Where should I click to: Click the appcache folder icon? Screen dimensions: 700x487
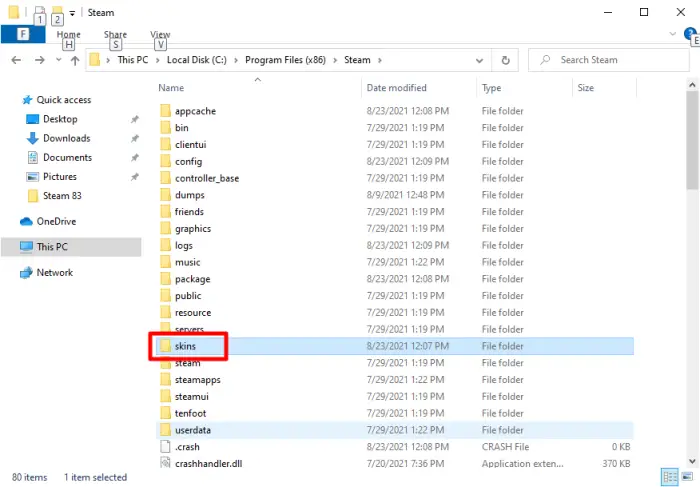(166, 111)
